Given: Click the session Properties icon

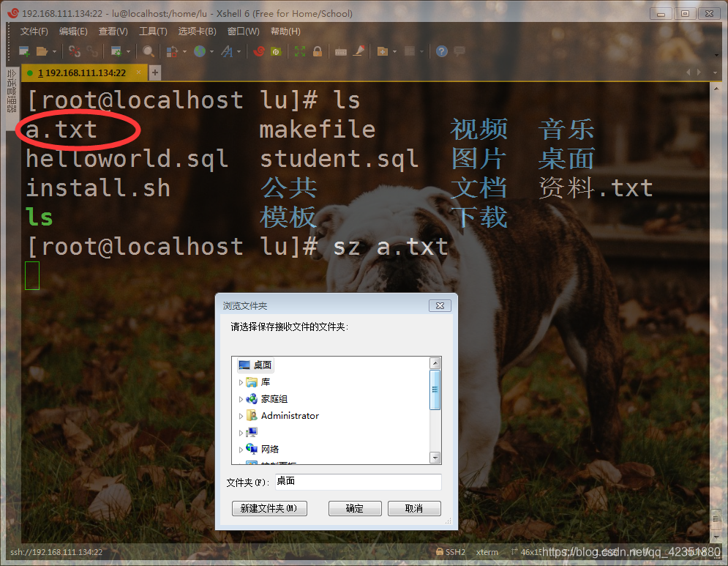Looking at the screenshot, I should click(116, 51).
